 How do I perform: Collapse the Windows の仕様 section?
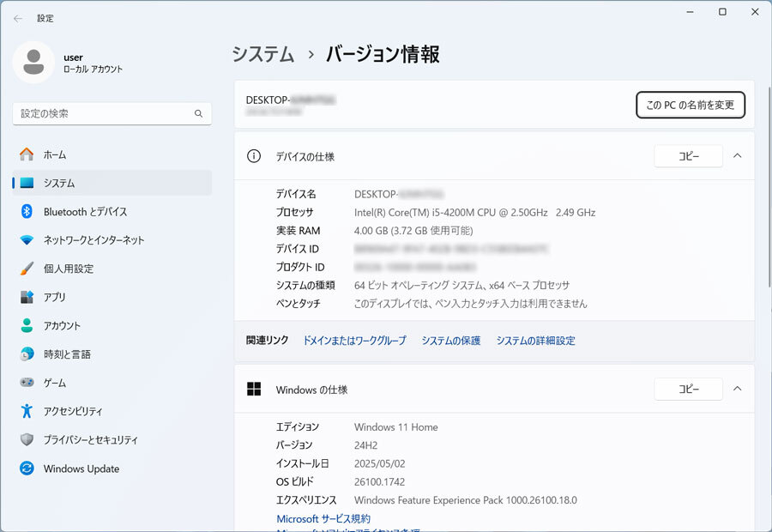[738, 389]
